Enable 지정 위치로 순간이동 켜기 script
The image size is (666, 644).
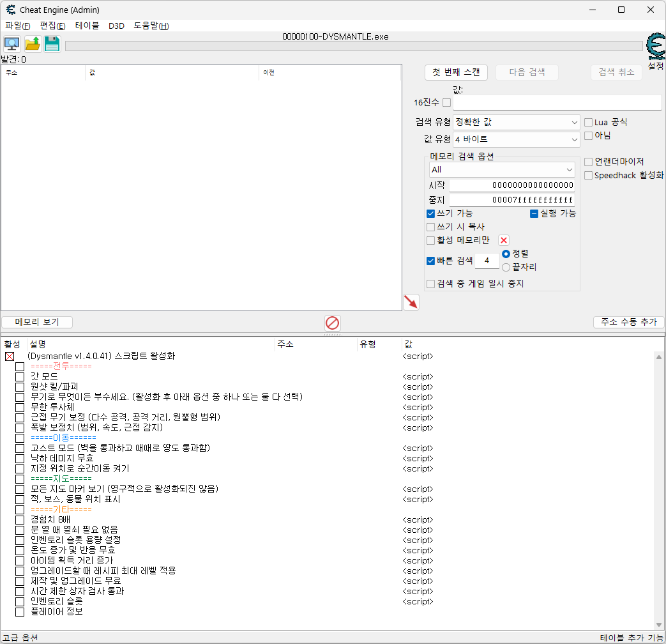[20, 468]
